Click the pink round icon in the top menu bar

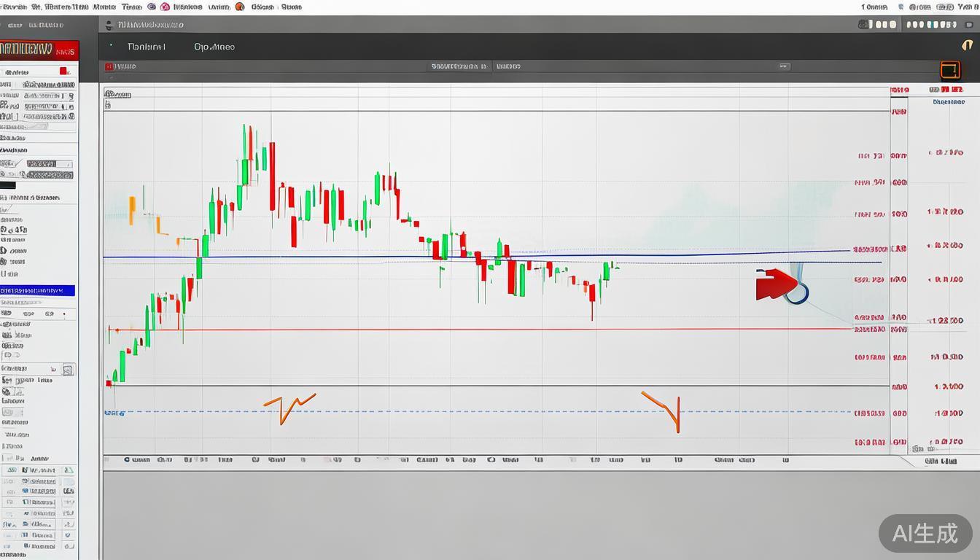[x=165, y=7]
